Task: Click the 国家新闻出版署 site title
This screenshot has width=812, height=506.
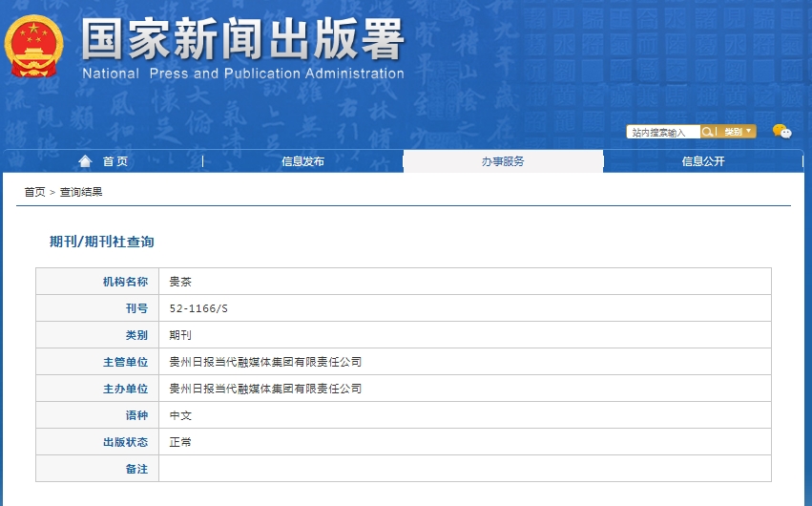Action: click(243, 40)
